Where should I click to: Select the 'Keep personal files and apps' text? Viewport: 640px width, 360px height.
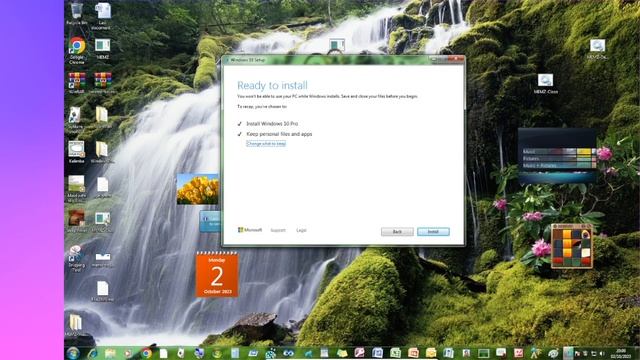(x=279, y=134)
